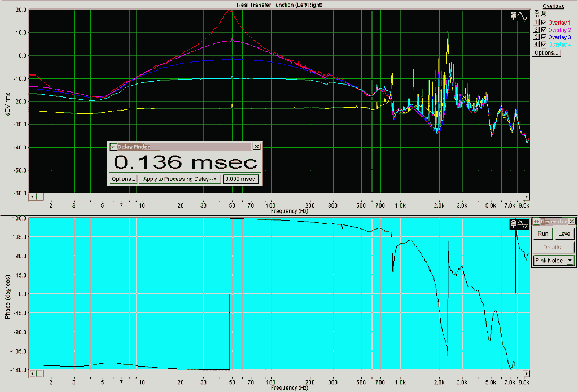Click the sine wave icon on the transfer function plot

click(x=522, y=16)
